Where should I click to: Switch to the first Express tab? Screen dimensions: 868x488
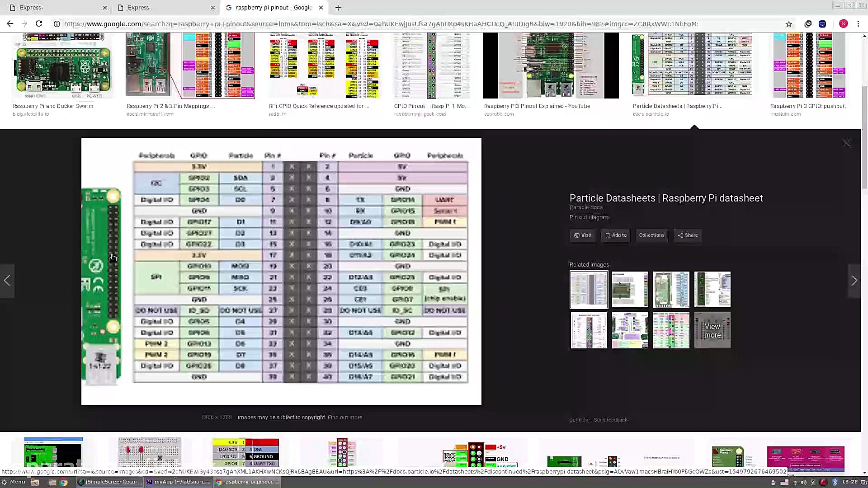(x=54, y=8)
